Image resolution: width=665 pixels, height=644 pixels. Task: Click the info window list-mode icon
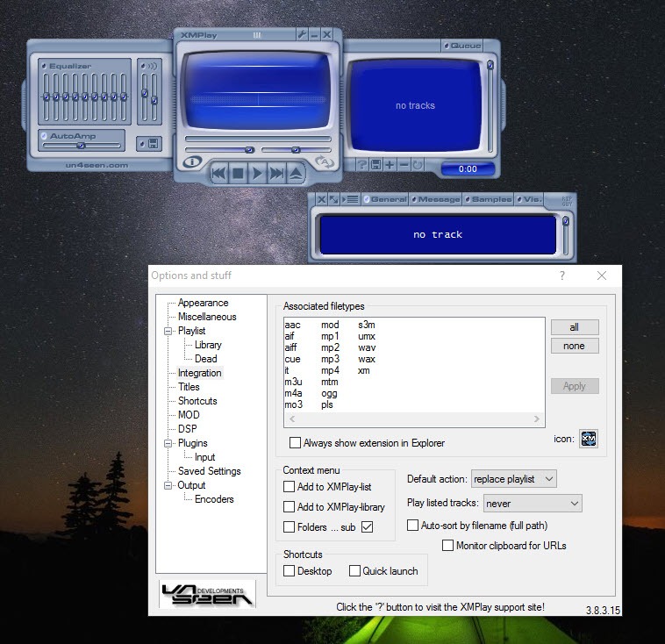coord(351,199)
